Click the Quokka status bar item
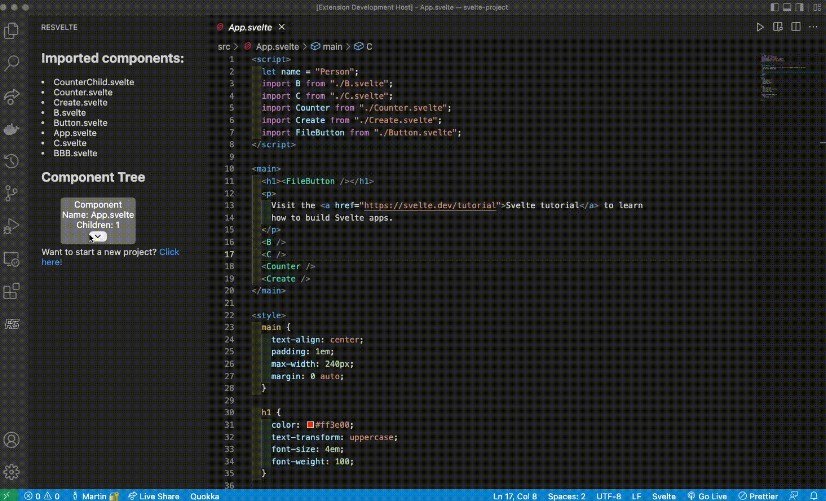 [x=205, y=496]
